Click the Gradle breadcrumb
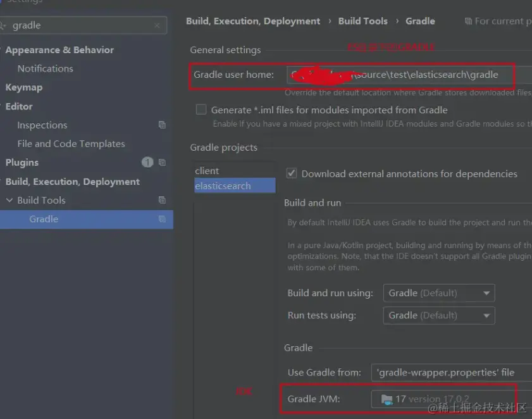 tap(420, 22)
